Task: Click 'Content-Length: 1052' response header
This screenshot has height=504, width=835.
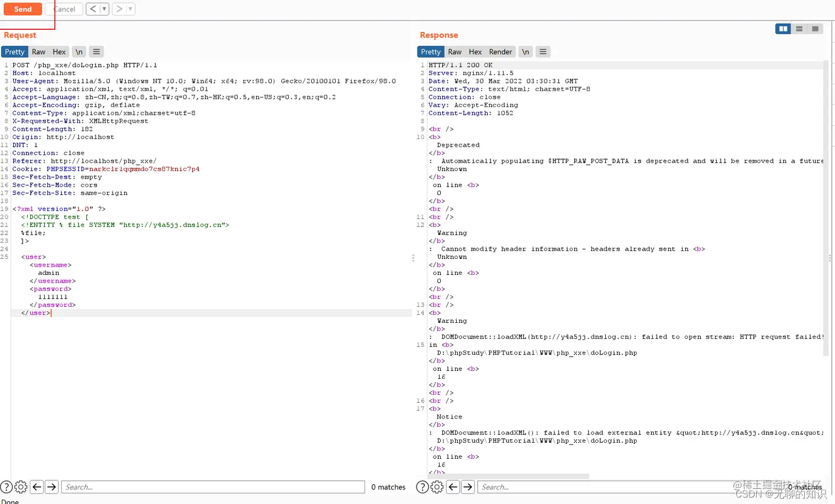Action: (471, 113)
